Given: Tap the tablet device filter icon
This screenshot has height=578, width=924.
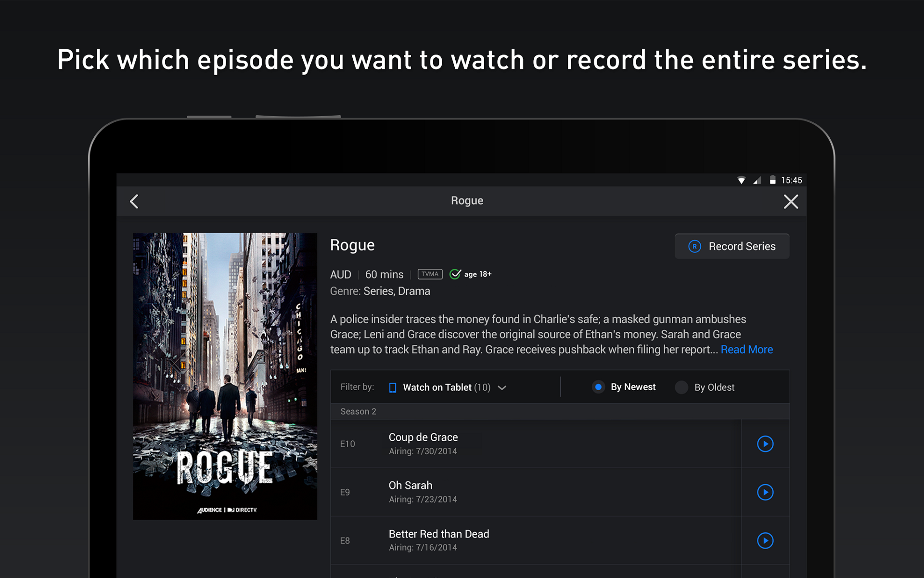Looking at the screenshot, I should [x=393, y=388].
